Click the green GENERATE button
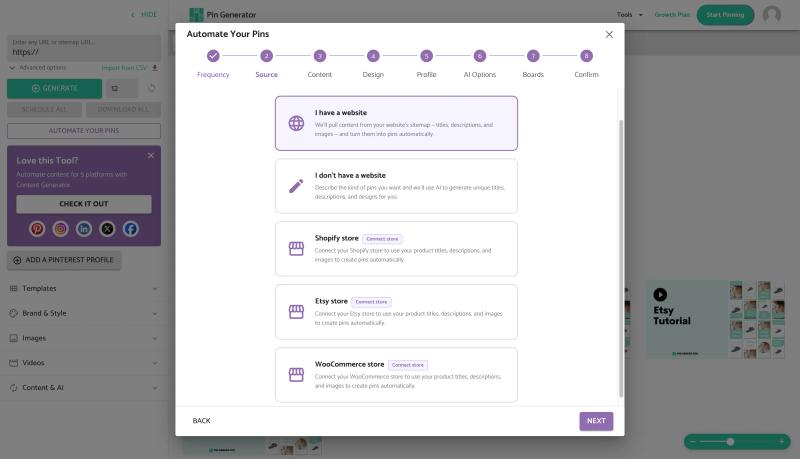Viewport: 800px width, 459px height. click(55, 88)
